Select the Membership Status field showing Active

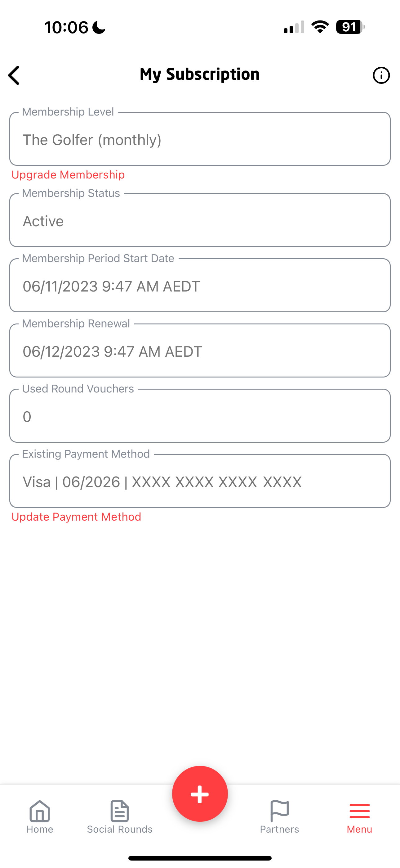pos(200,220)
